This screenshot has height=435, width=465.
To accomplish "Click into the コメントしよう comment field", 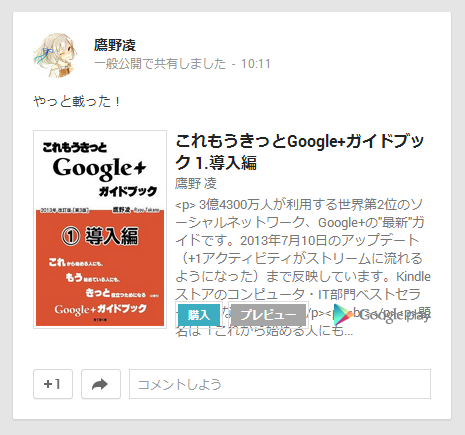I will [280, 384].
